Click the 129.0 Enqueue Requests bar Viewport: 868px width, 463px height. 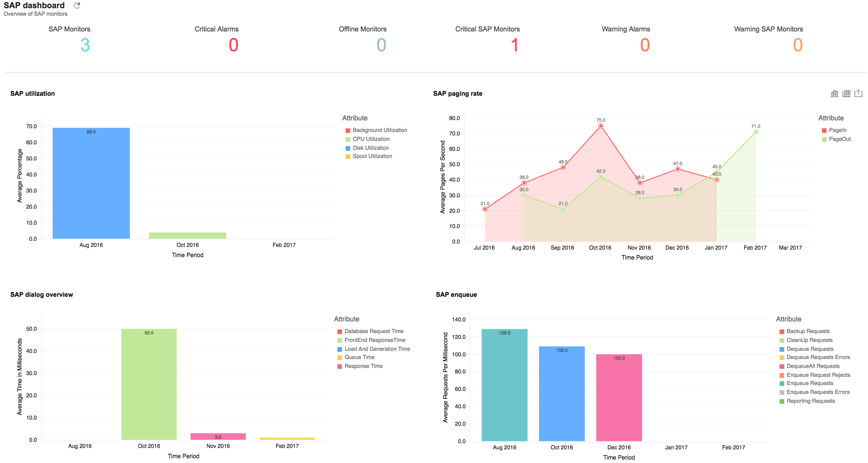tap(504, 385)
